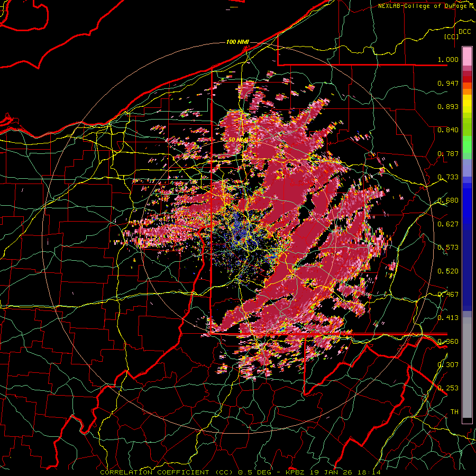Click the 100 NMI range ring label
Image resolution: width=476 pixels, height=476 pixels.
click(x=237, y=42)
